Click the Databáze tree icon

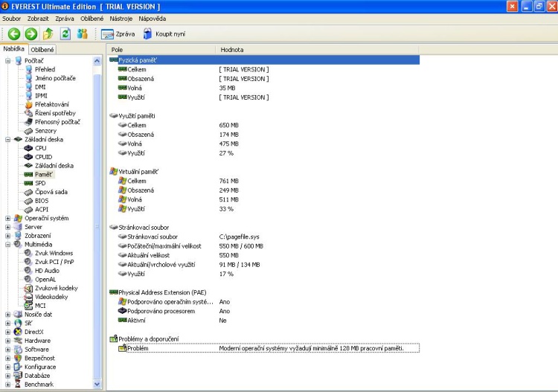(x=18, y=376)
